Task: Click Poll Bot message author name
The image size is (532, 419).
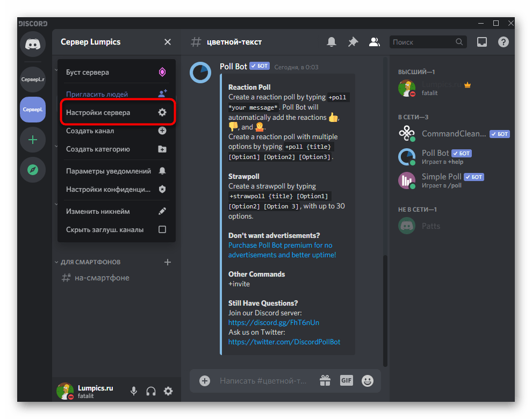Action: tap(233, 67)
